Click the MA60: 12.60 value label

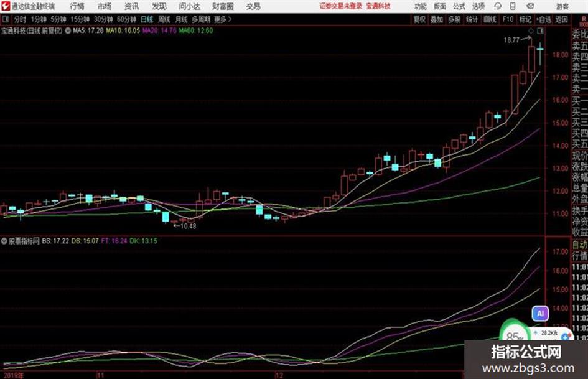tap(196, 30)
